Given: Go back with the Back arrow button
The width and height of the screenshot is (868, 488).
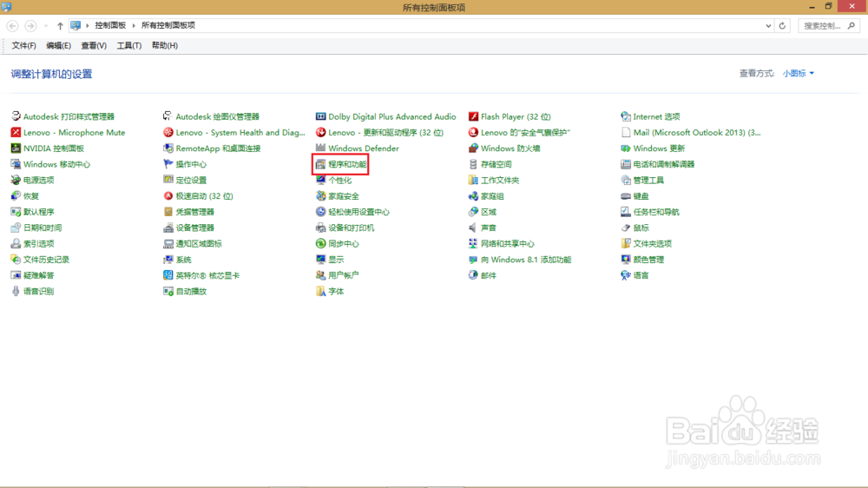Looking at the screenshot, I should tap(12, 25).
